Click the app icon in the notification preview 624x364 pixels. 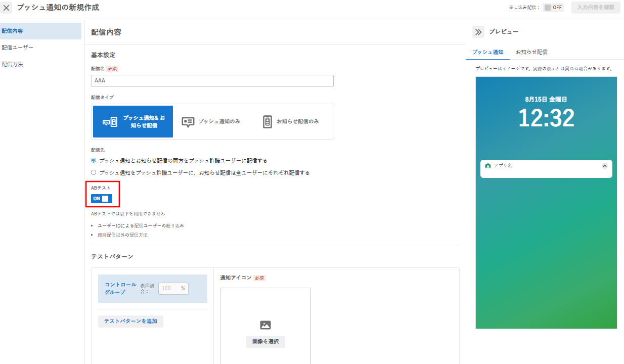pyautogui.click(x=488, y=166)
